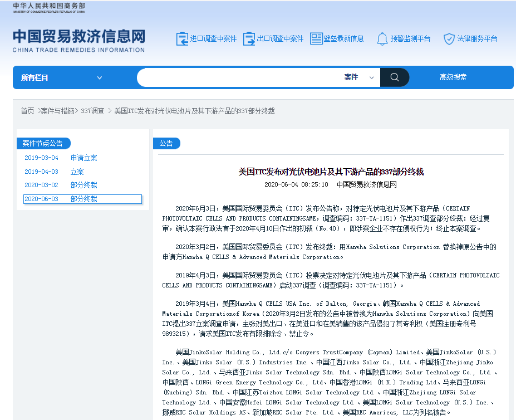Viewport: 516px width, 420px height.
Task: Click the 中国贸易救济信息网 site logo
Action: point(78,41)
